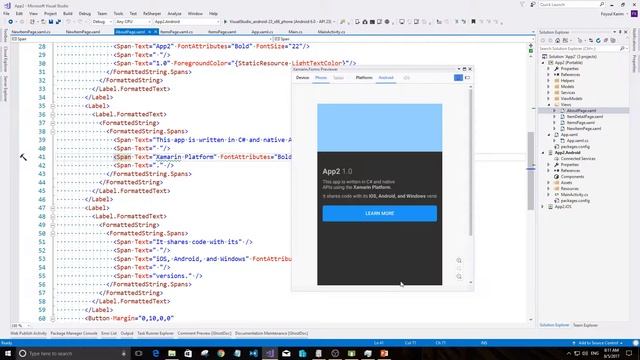Open the Build menu
640x360 pixels.
point(68,13)
